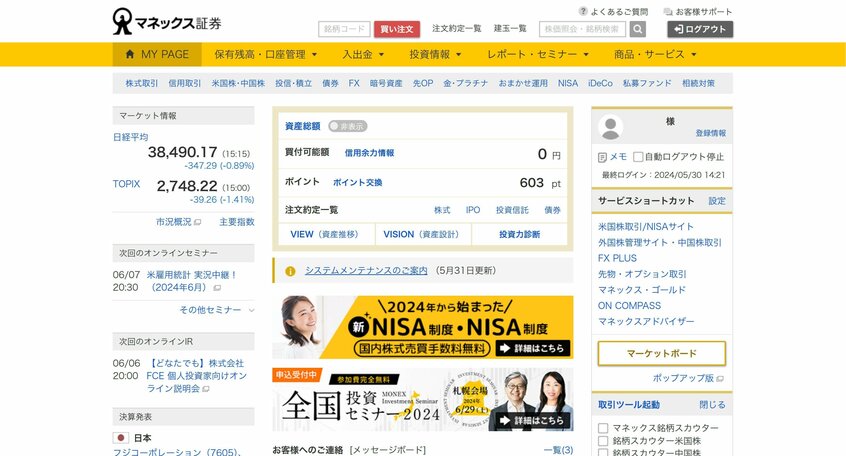Open サービスショートカット 設定 link
Screen dimensions: 846x456
pyautogui.click(x=717, y=201)
